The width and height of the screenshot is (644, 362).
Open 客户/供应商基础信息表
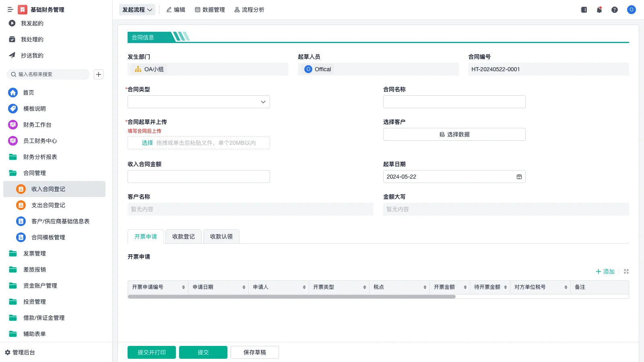click(54, 221)
